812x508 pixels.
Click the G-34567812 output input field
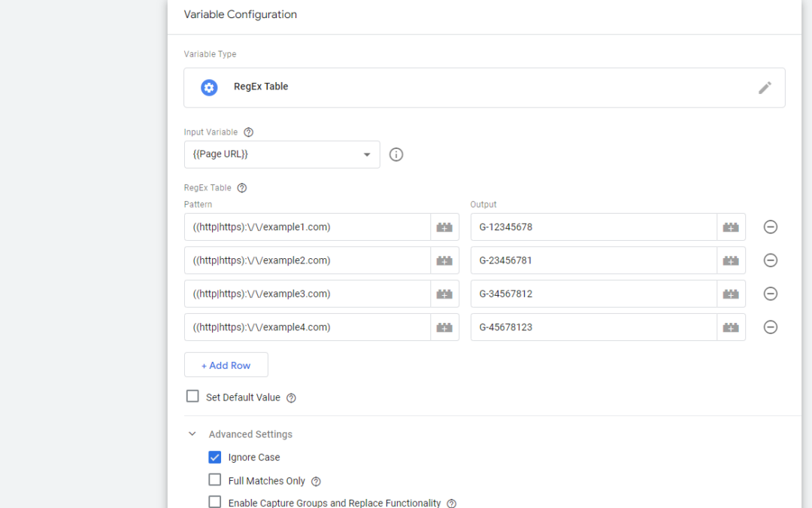[592, 294]
